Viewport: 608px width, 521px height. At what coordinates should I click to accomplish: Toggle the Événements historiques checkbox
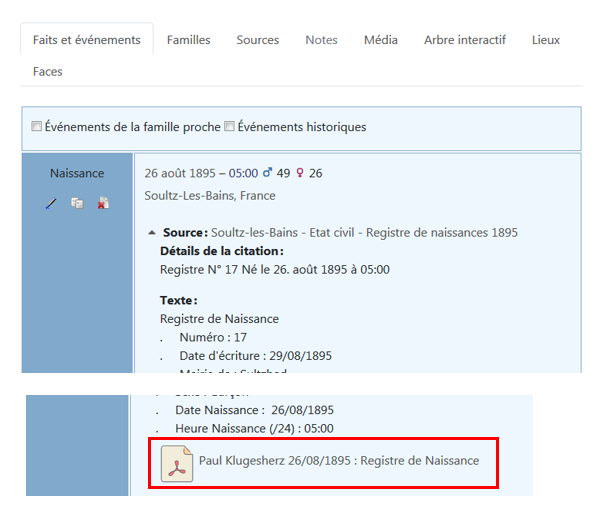point(230,127)
